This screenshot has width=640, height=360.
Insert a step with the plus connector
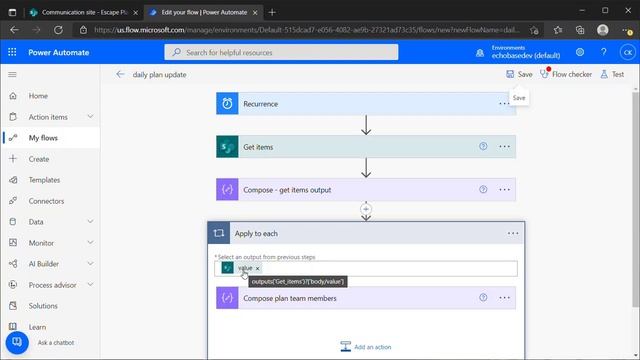click(x=366, y=209)
